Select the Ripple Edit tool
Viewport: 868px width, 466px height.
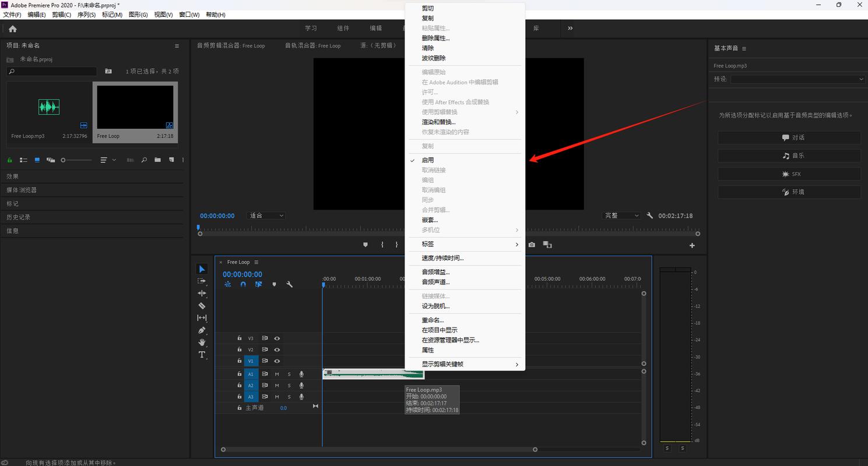click(x=202, y=294)
